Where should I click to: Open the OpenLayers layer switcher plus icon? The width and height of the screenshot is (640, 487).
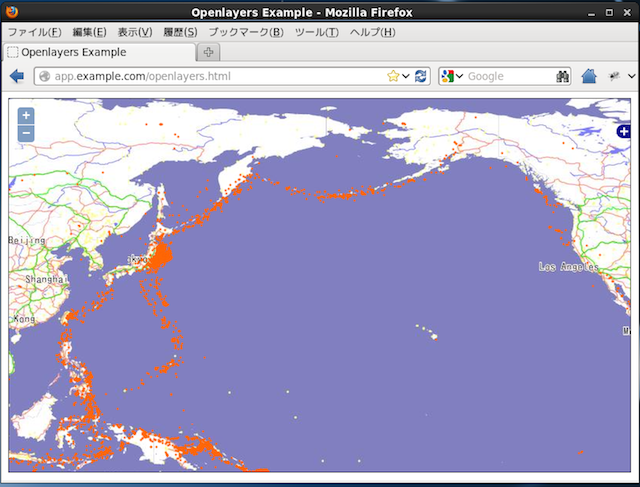coord(624,132)
